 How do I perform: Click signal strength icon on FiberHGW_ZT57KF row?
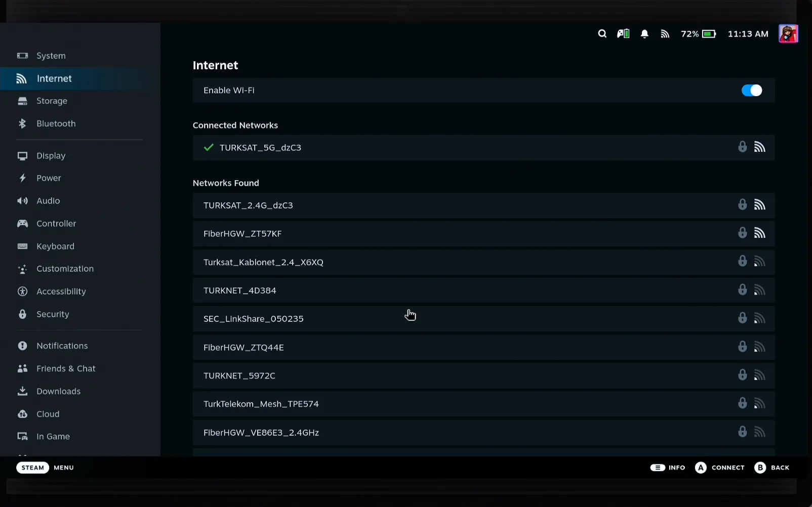(759, 233)
